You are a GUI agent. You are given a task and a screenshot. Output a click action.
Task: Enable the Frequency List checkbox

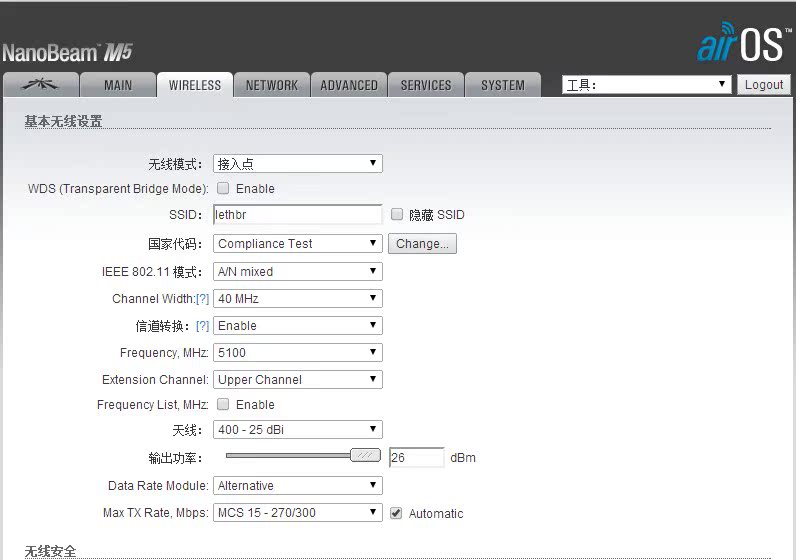click(x=223, y=404)
